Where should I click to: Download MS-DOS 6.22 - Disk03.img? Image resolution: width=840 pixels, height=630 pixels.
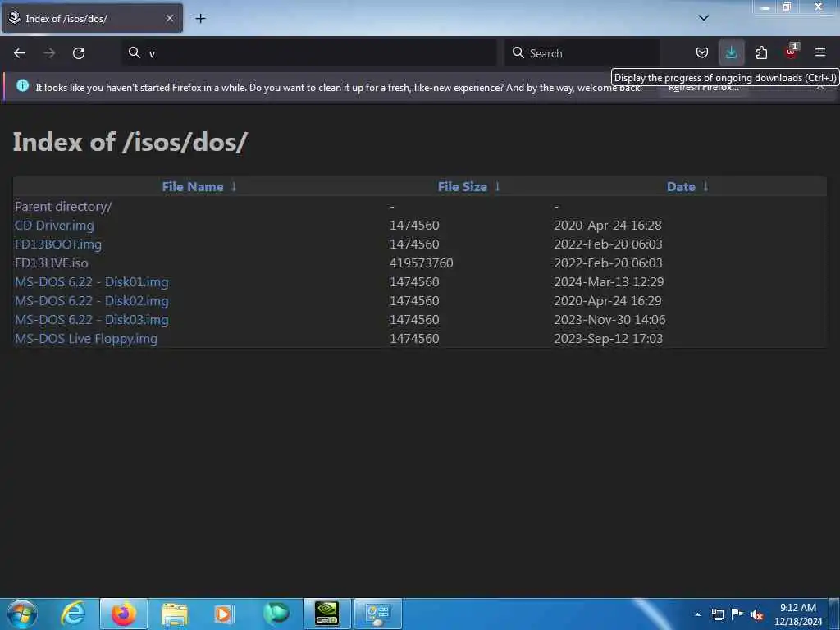(x=92, y=319)
